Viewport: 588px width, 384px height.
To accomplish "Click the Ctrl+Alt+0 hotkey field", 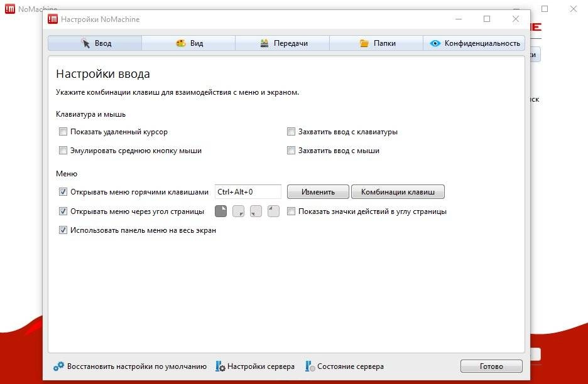I will click(248, 192).
